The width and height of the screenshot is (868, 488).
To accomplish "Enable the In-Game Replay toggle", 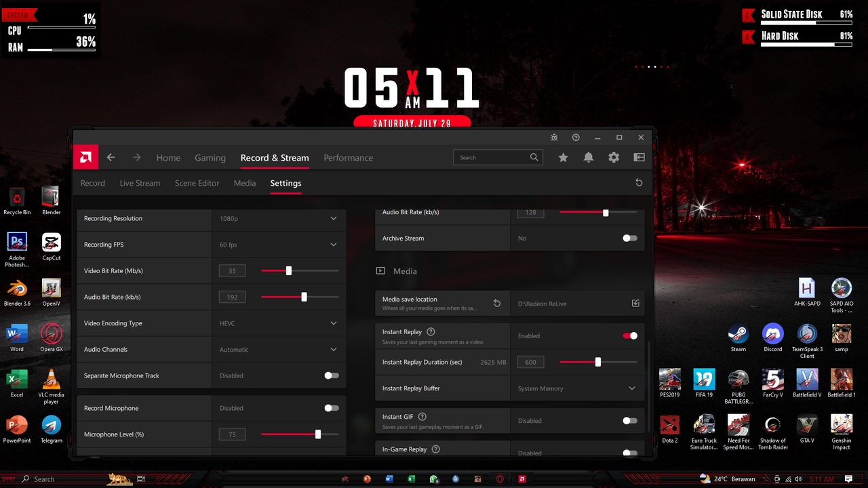I will [x=630, y=453].
